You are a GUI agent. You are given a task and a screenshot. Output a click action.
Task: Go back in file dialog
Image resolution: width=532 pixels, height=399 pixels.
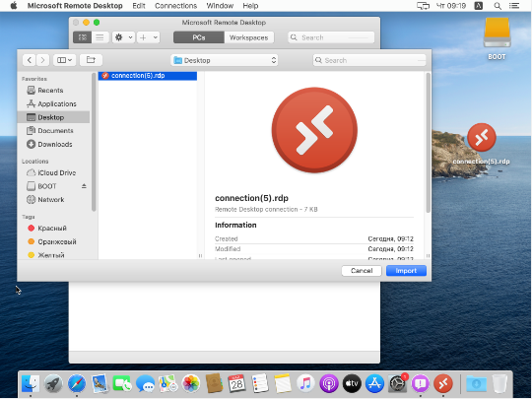click(x=30, y=60)
